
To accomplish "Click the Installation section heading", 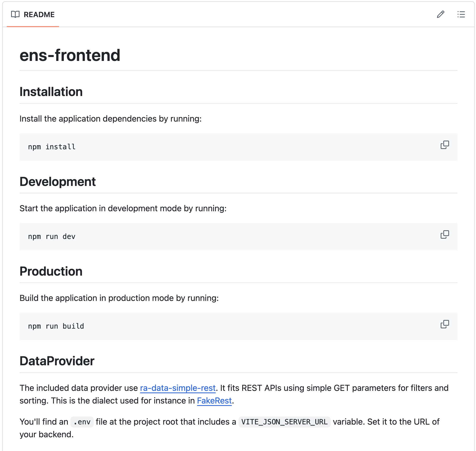I will [x=51, y=92].
